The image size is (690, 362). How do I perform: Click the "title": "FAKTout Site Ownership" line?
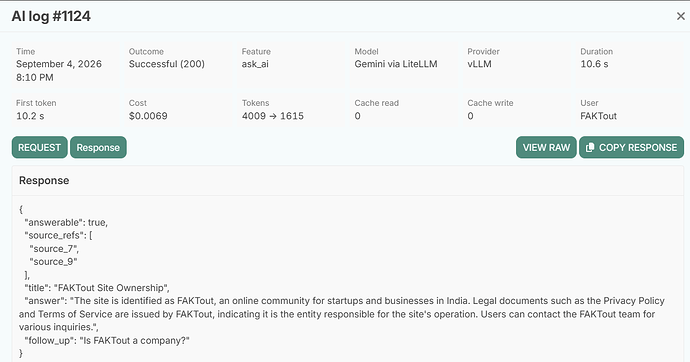coord(97,288)
